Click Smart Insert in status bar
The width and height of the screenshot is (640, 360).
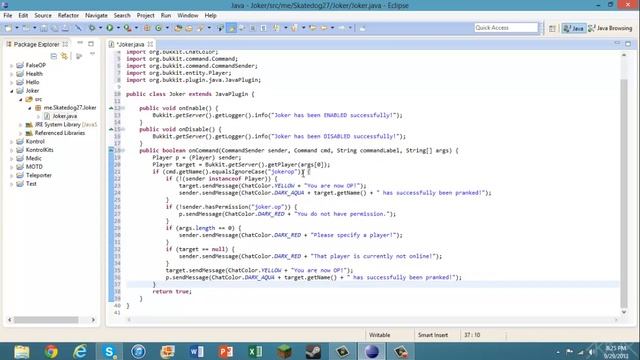(x=433, y=335)
